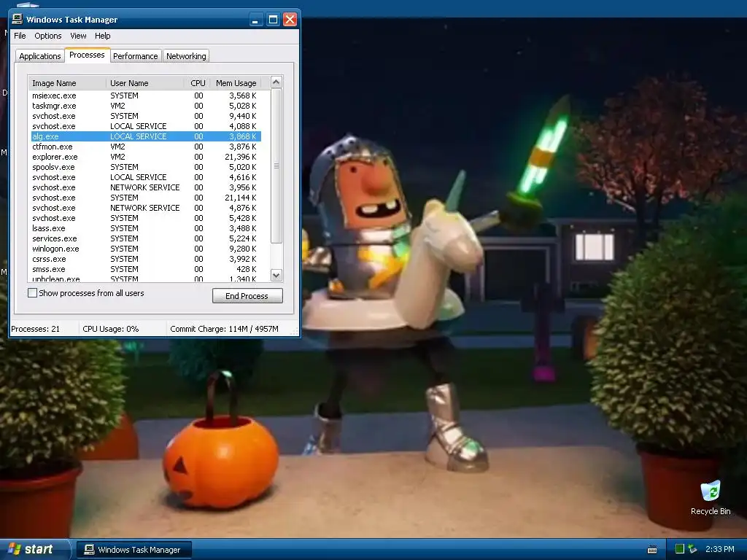Viewport: 747px width, 560px height.
Task: Click the Task Manager CPU tray icon
Action: [680, 549]
